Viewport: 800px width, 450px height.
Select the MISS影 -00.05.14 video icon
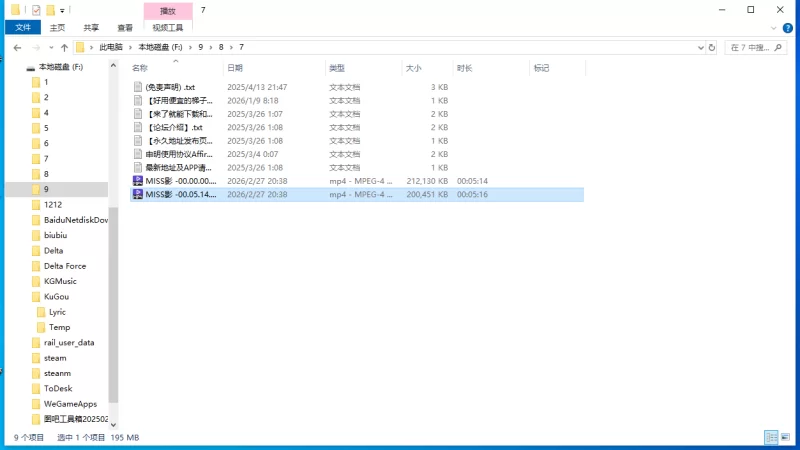click(138, 194)
